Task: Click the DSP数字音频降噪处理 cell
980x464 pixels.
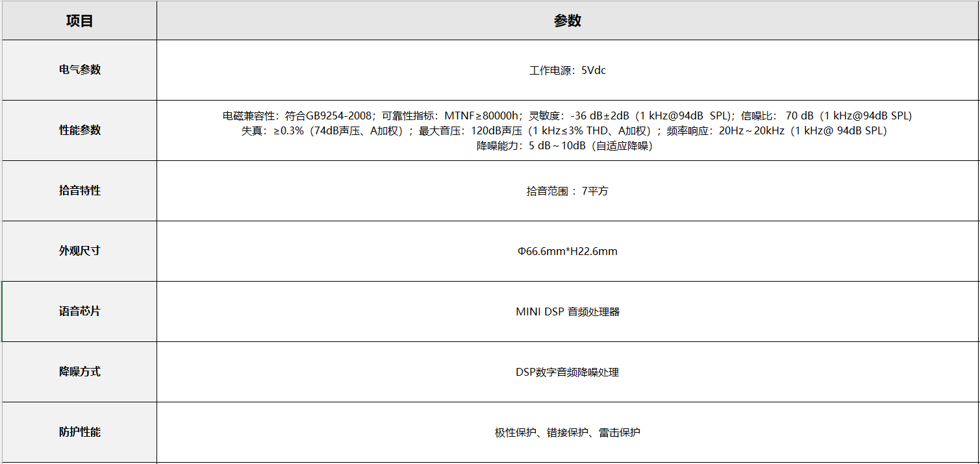Action: [567, 372]
